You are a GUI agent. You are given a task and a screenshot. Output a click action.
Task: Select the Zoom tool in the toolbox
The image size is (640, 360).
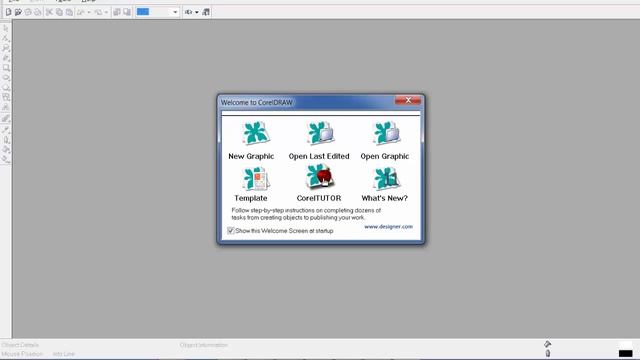point(6,48)
